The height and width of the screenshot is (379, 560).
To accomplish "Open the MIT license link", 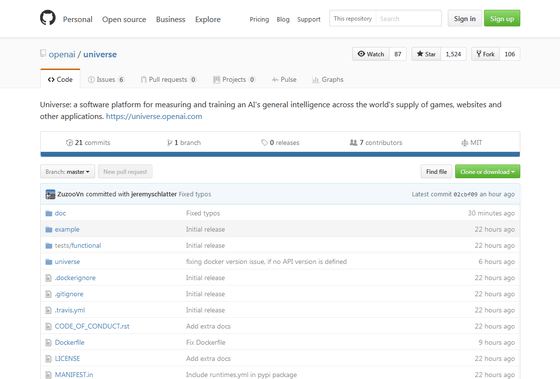I will (x=471, y=143).
